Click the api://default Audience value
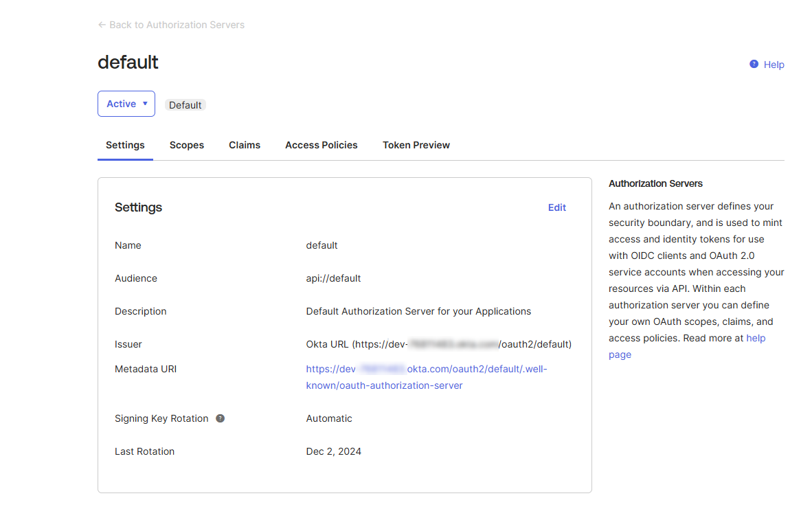Viewport: 812px width, 509px height. [333, 278]
